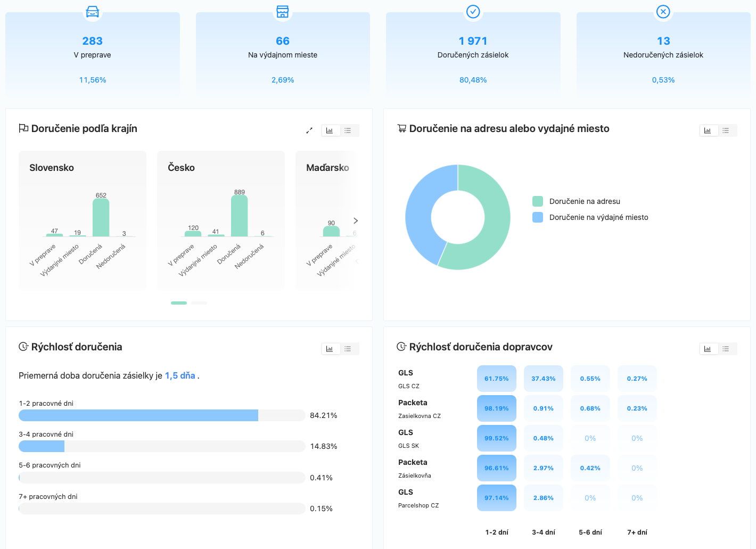Click the 652 delivered bar in Slovensko
The image size is (756, 549).
tap(101, 217)
